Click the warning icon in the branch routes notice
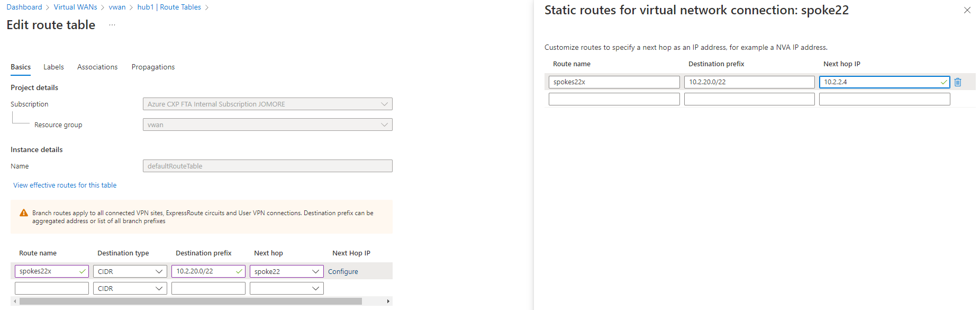 coord(24,212)
